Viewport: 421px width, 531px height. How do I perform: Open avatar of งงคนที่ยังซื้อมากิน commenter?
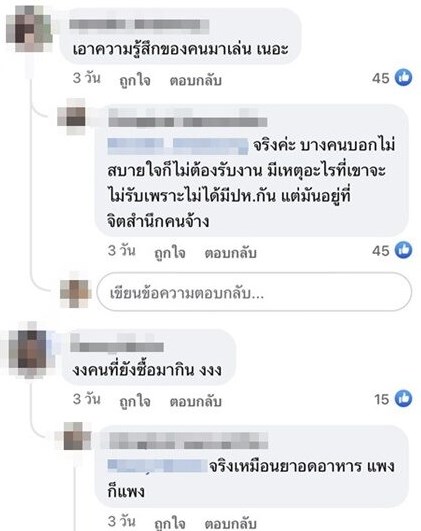tap(30, 349)
